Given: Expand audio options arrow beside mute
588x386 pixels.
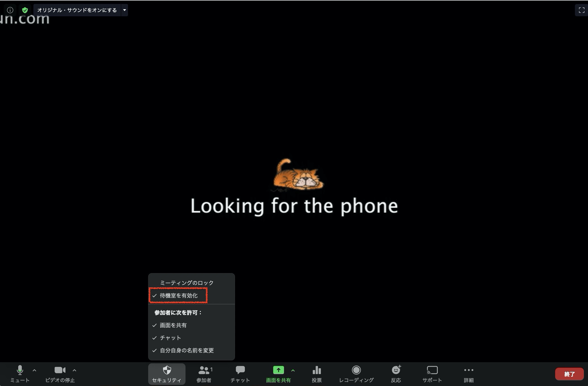Looking at the screenshot, I should [34, 370].
